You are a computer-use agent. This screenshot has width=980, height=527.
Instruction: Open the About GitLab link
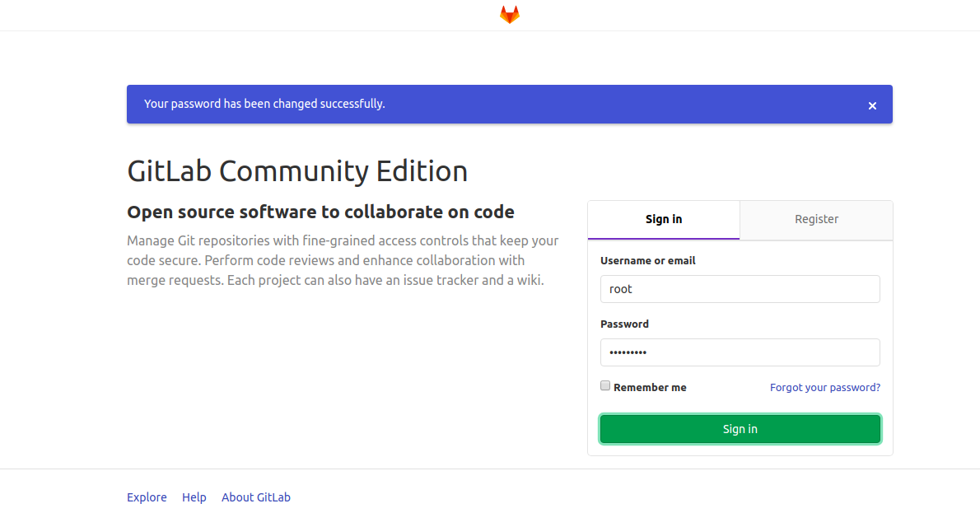(x=255, y=497)
